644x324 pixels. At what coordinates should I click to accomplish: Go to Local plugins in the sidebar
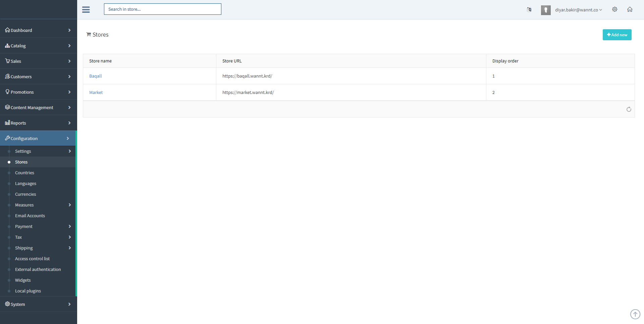pyautogui.click(x=28, y=291)
